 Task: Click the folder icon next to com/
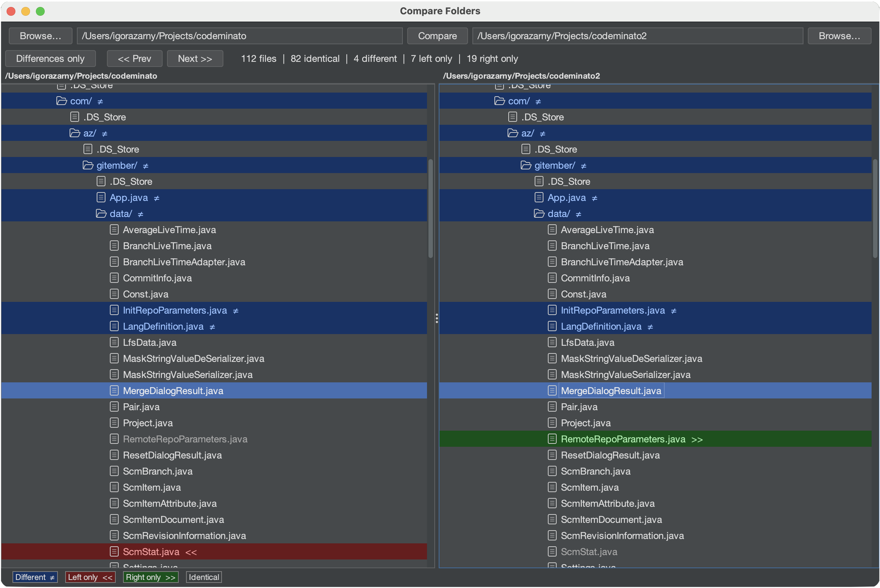(x=62, y=101)
